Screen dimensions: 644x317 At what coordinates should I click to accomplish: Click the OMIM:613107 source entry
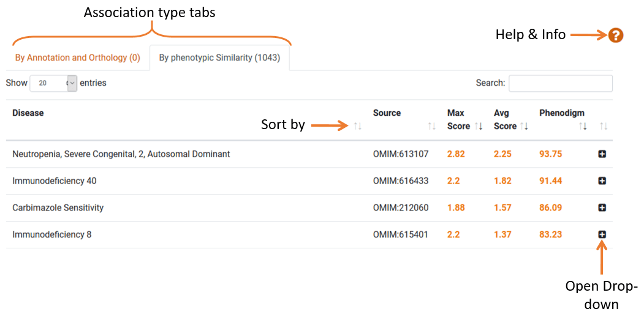(x=401, y=154)
